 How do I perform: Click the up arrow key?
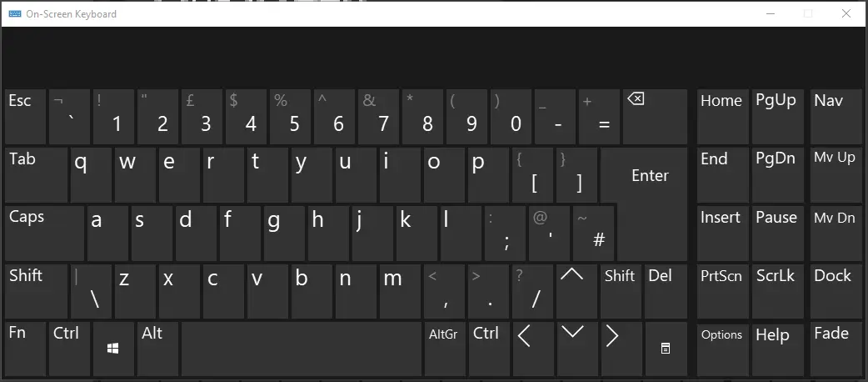pos(576,291)
